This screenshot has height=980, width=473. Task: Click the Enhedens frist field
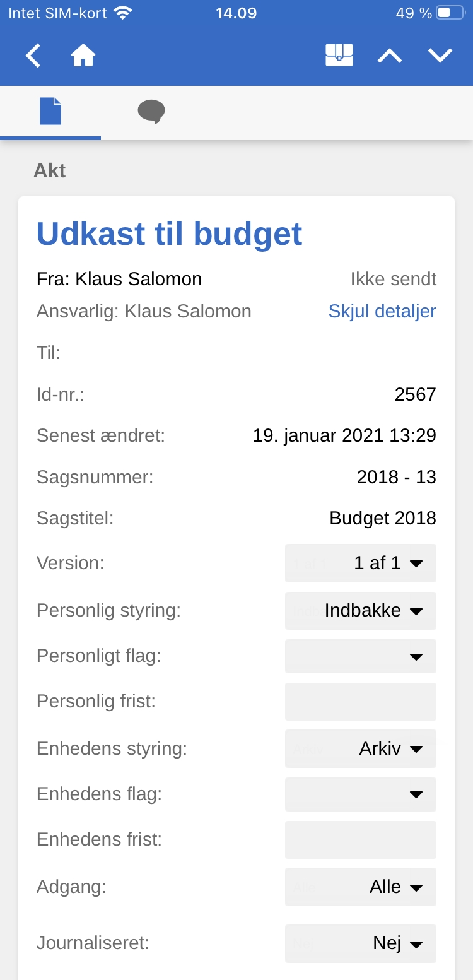click(x=361, y=839)
